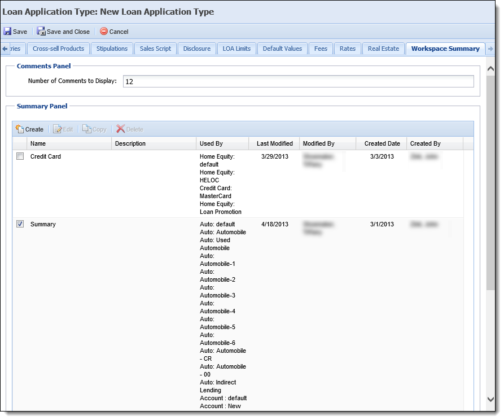Click the Auto: Automobile - CR entry
This screenshot has width=504, height=420.
coord(223,355)
